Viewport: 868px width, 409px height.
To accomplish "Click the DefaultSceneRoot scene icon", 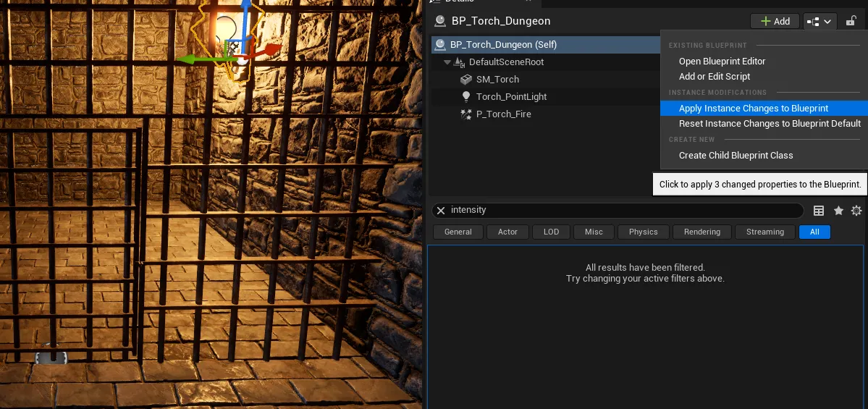I will (x=460, y=62).
